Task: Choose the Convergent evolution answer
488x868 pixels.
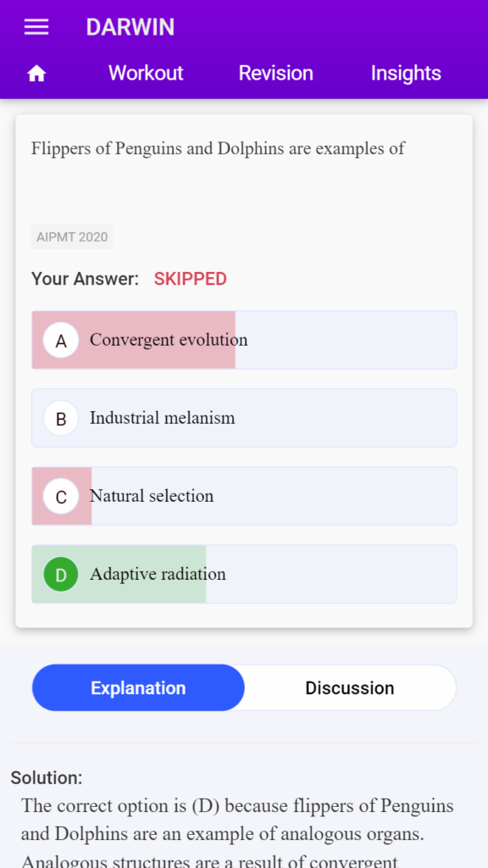Action: click(244, 340)
